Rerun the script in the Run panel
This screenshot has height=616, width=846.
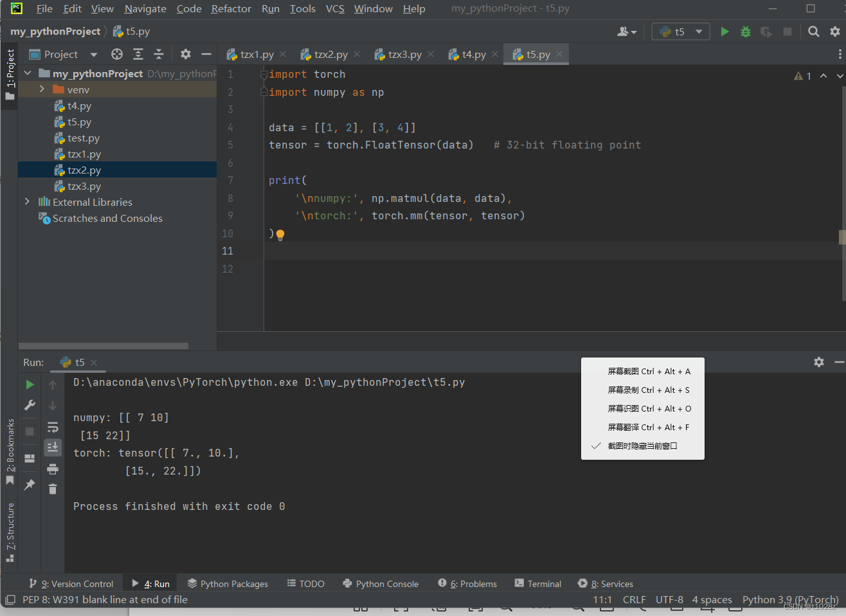[29, 384]
